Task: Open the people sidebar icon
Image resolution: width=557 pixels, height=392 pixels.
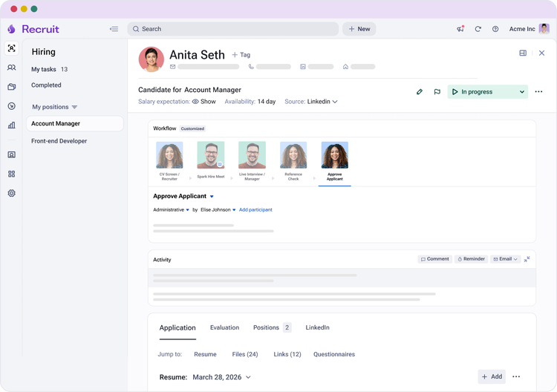Action: pyautogui.click(x=11, y=68)
